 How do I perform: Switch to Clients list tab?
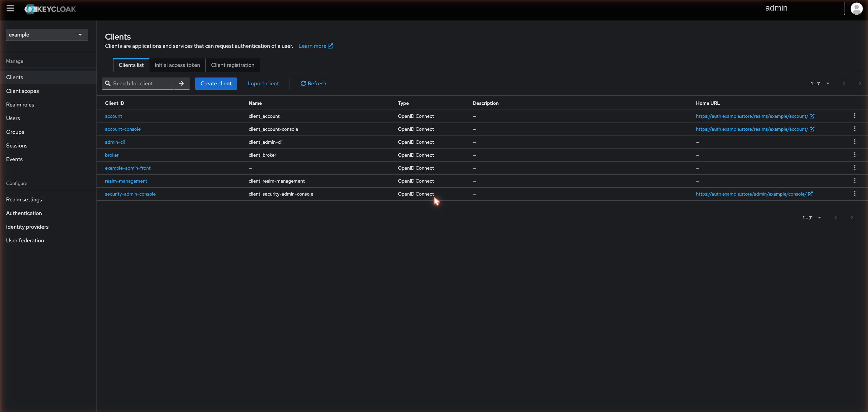tap(131, 65)
